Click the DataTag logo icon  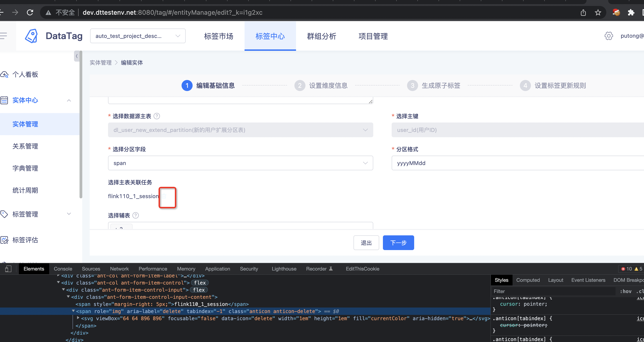pos(31,36)
